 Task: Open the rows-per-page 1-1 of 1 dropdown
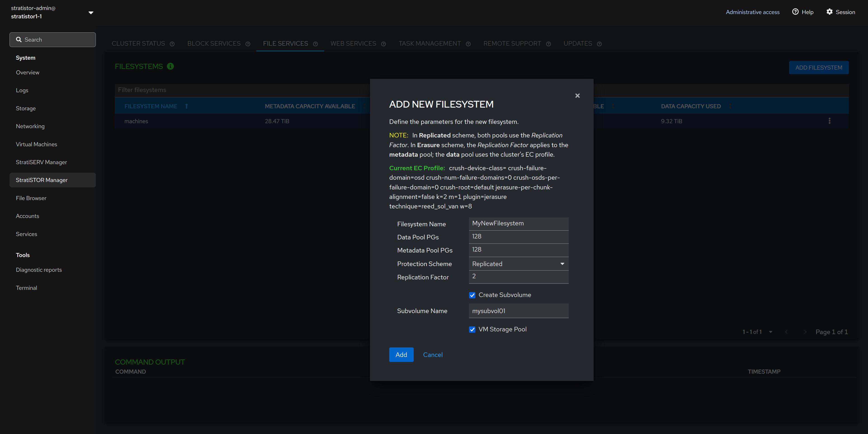pos(770,332)
